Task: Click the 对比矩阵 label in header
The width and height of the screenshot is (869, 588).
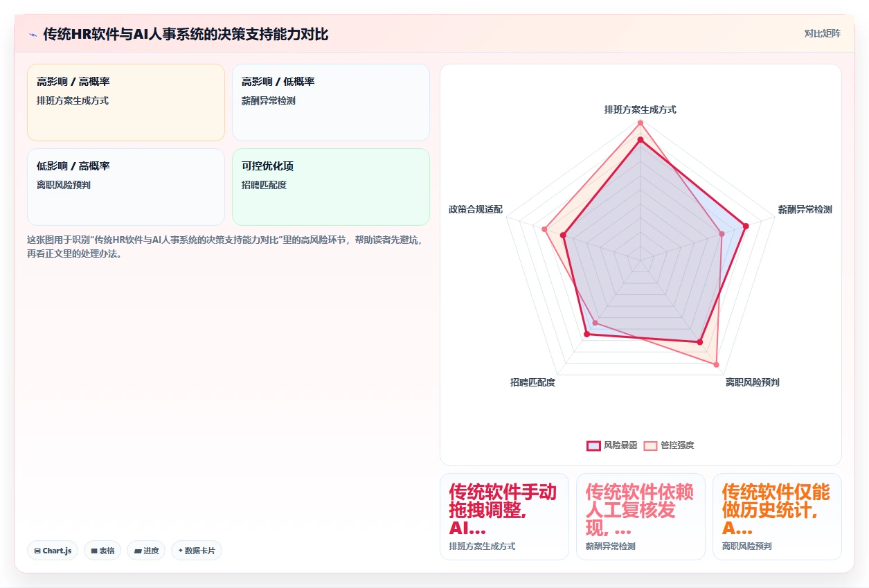Action: [x=823, y=33]
